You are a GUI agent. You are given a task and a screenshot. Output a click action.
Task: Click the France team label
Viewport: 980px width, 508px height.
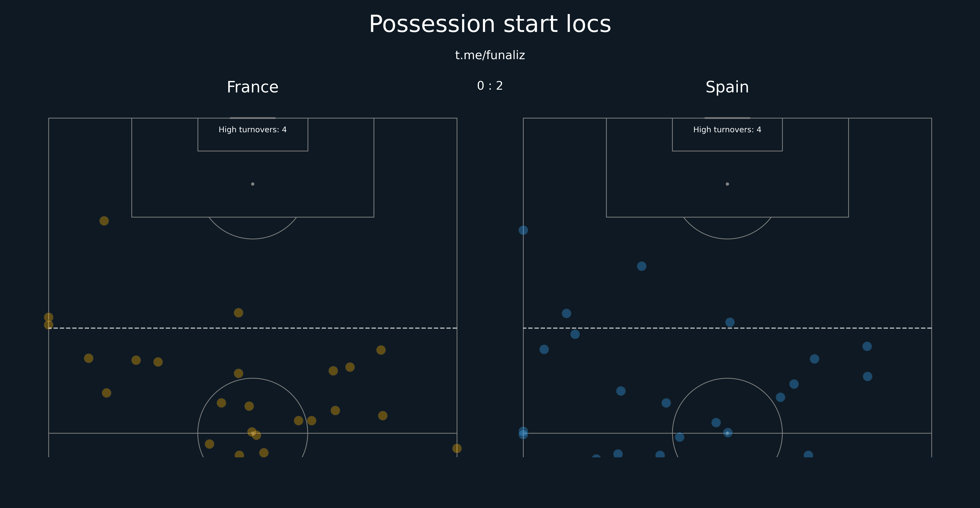click(253, 87)
